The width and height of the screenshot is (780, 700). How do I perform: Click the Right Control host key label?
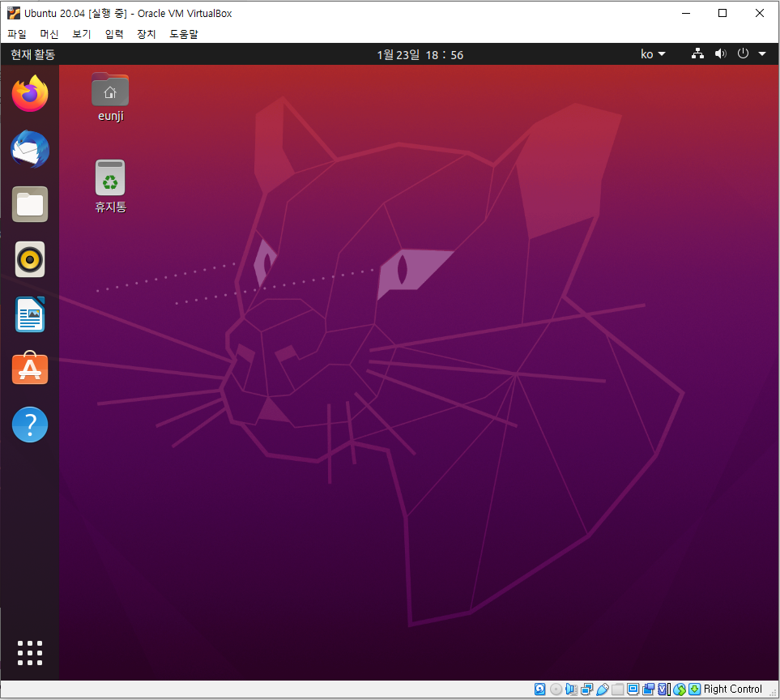click(732, 689)
